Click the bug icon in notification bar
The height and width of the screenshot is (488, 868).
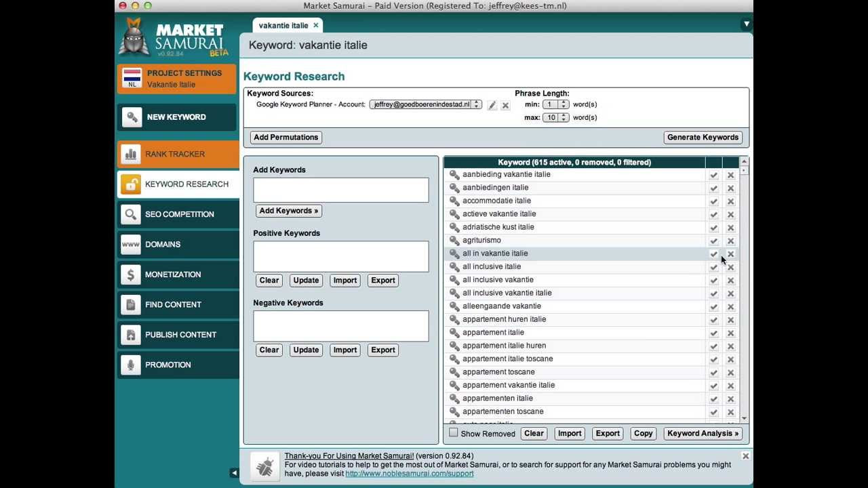coord(264,466)
